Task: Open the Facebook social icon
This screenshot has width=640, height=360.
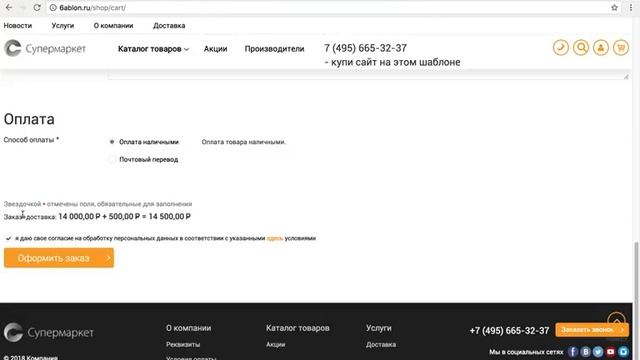Action: point(573,351)
